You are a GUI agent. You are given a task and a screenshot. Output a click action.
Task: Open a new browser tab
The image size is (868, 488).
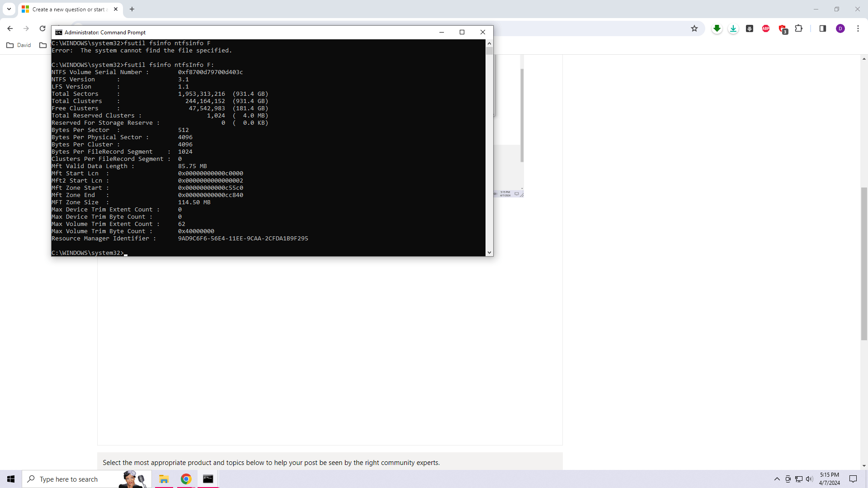click(x=132, y=9)
